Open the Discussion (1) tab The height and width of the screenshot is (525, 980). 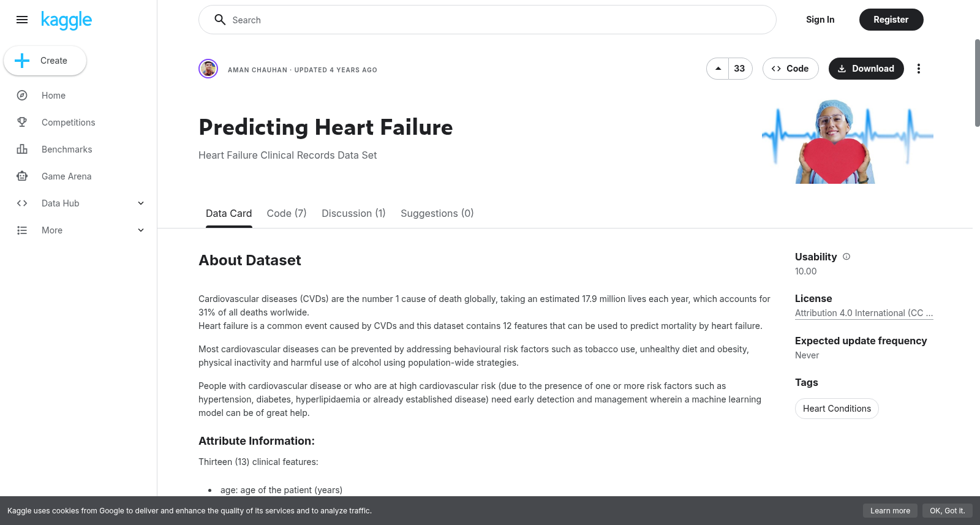(x=353, y=213)
